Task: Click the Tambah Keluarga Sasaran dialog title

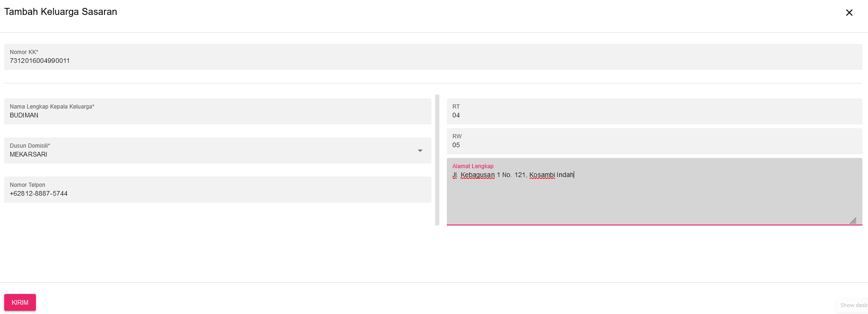Action: tap(61, 12)
